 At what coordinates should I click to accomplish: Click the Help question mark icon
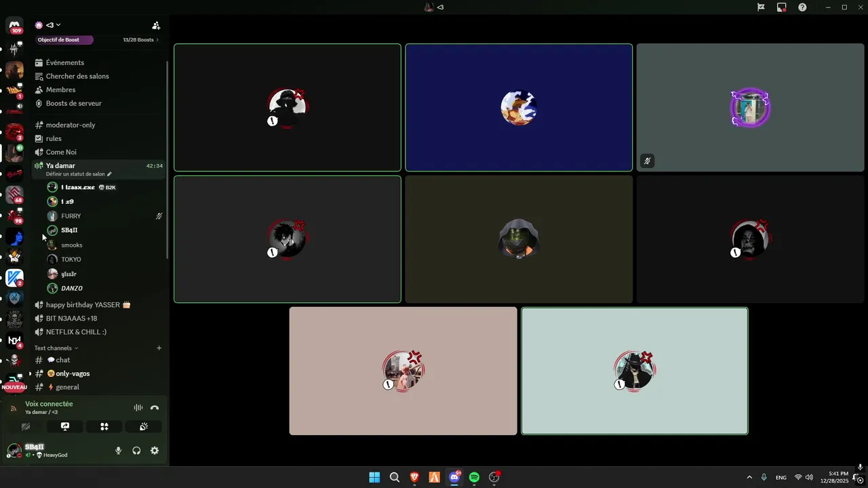802,7
